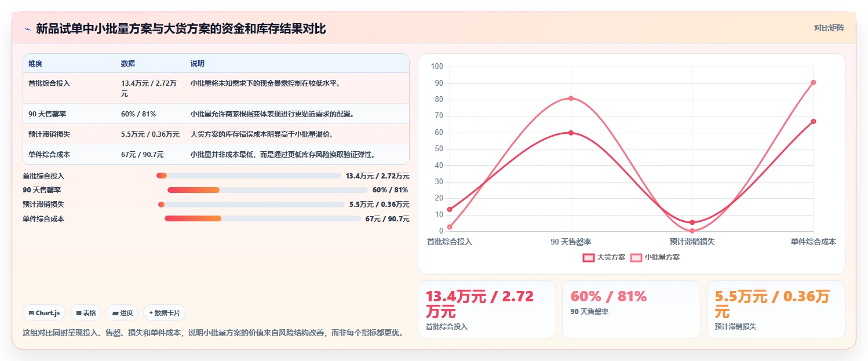
Task: Click the 单件综合成本 progress bar
Action: point(262,218)
